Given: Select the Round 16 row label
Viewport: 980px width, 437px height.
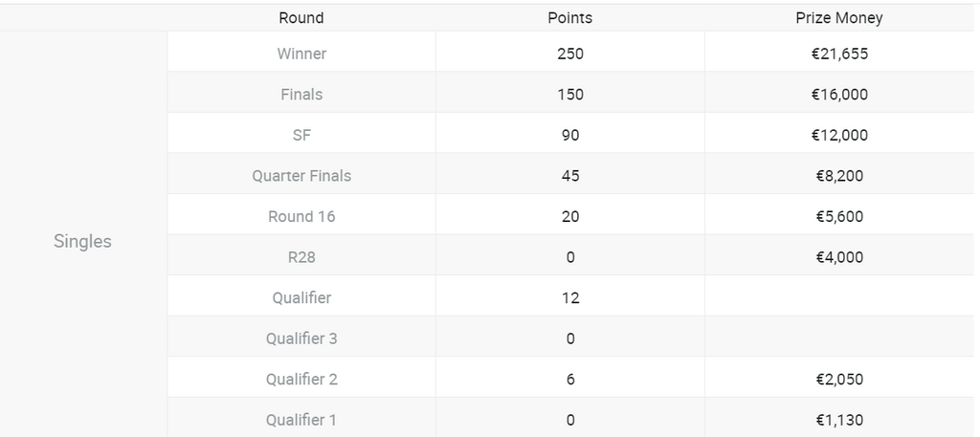Looking at the screenshot, I should coord(301,216).
